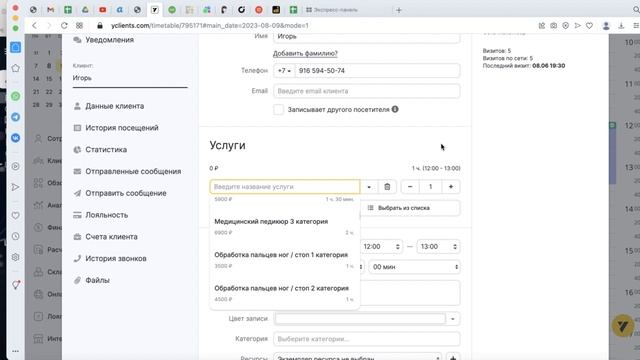Select Медицинский педикюр 3 категория
This screenshot has width=640, height=360.
click(x=284, y=227)
